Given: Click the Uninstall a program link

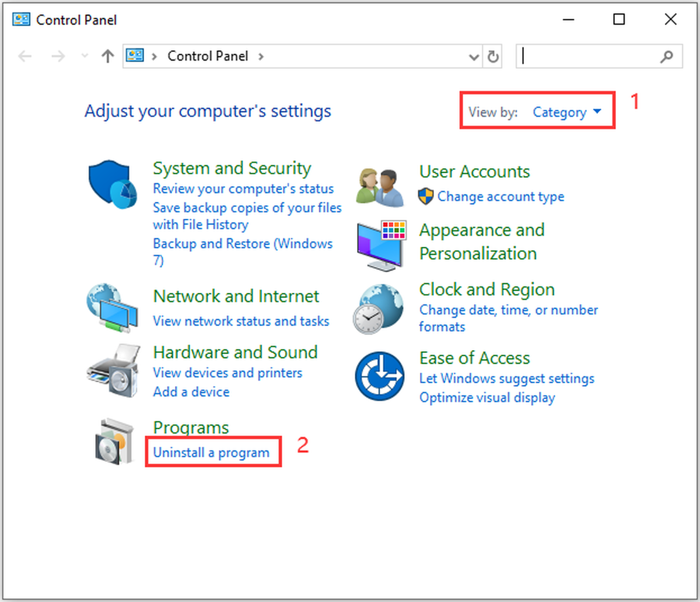Looking at the screenshot, I should click(211, 453).
